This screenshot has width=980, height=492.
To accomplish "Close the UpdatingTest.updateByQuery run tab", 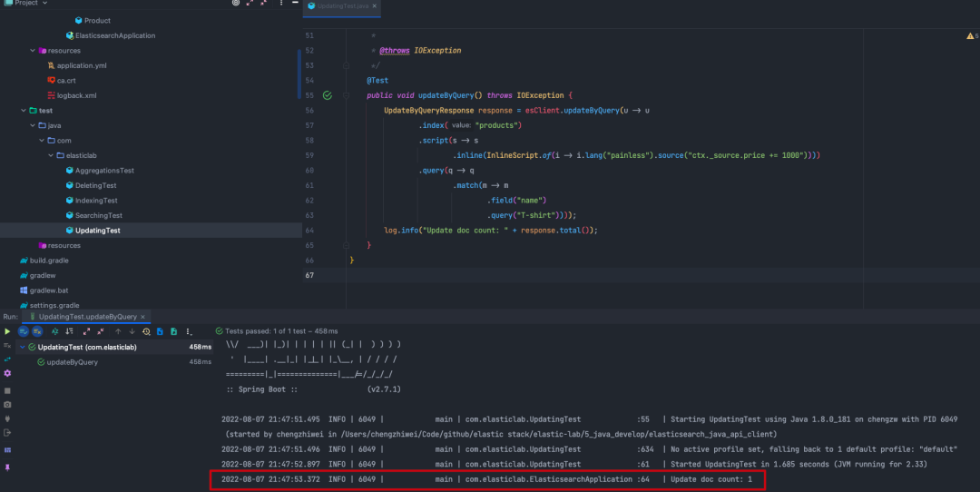I will 142,317.
